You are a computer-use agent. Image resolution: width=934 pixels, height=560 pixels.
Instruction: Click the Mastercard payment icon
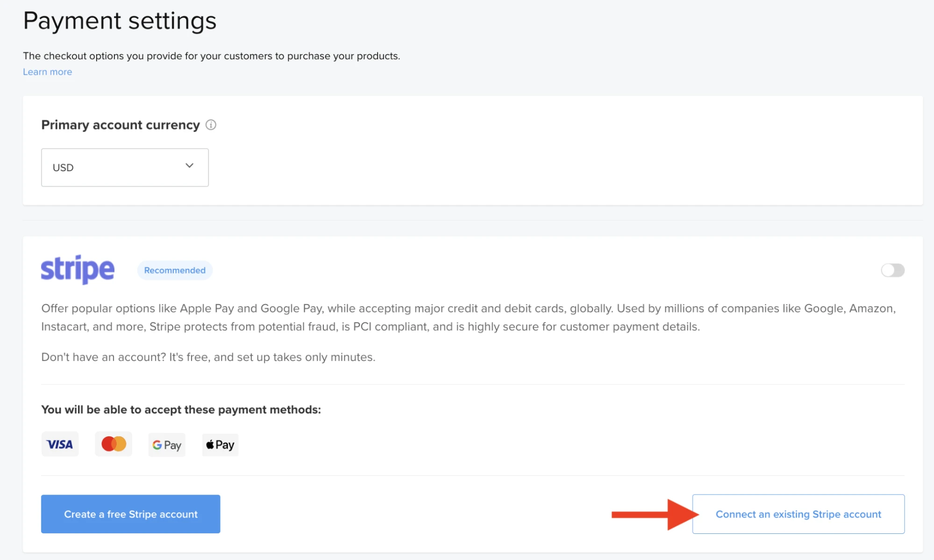click(113, 444)
